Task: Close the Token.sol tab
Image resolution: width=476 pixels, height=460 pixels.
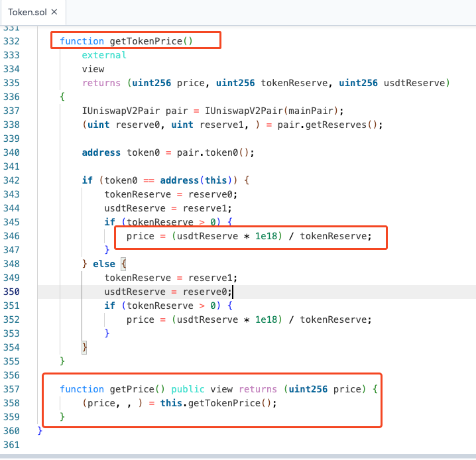Action: [54, 12]
